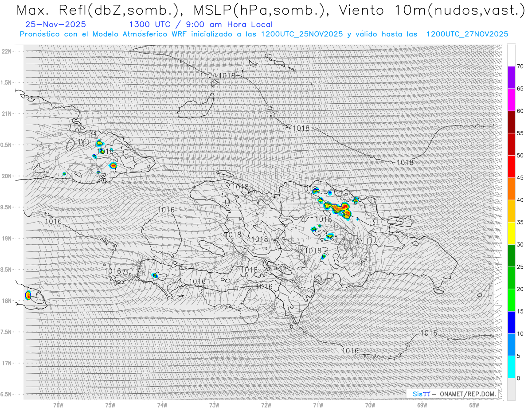
Task: Click the magenta 60–65 dBZ colorbar segment
Action: [x=511, y=100]
